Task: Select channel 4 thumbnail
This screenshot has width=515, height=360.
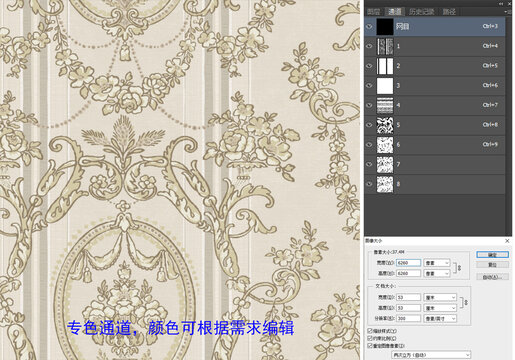Action: tap(385, 105)
